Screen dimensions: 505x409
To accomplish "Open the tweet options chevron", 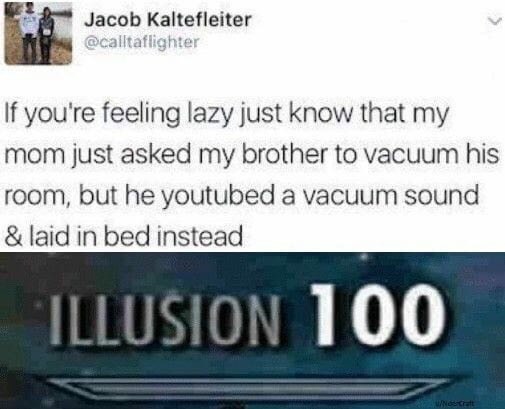I will (495, 22).
